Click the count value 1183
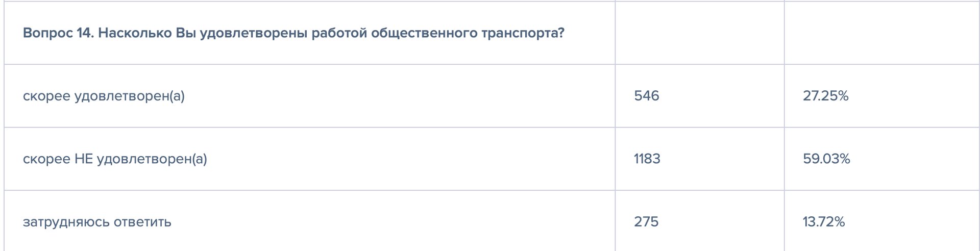The width and height of the screenshot is (980, 251). coord(647,159)
